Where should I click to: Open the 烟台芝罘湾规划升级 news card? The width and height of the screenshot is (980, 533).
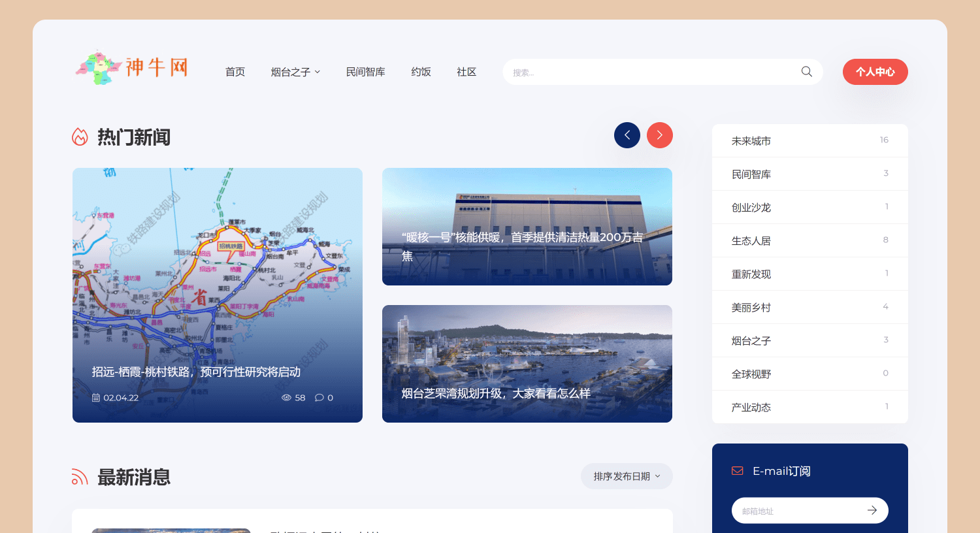tap(527, 364)
